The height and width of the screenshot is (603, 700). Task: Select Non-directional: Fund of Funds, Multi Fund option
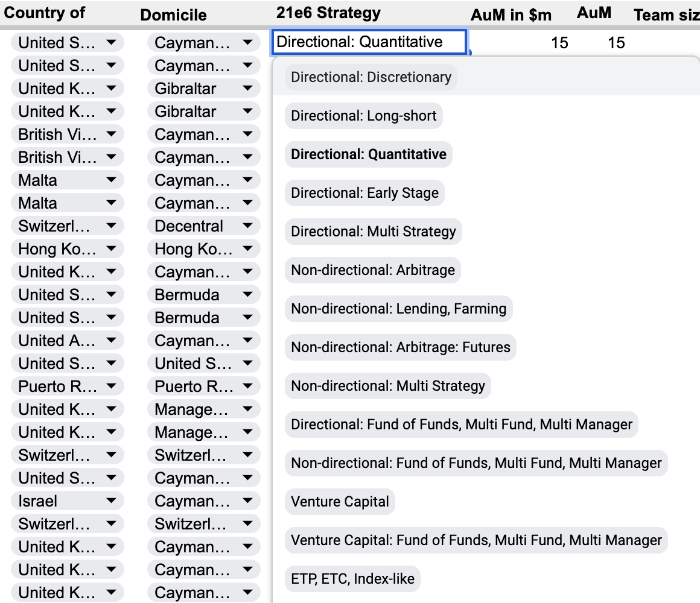pyautogui.click(x=476, y=463)
